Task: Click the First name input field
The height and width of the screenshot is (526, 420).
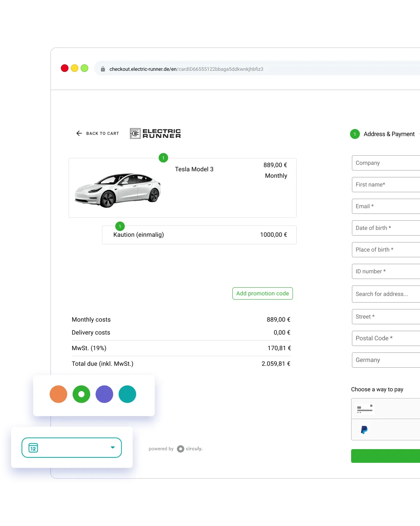Action: [386, 185]
